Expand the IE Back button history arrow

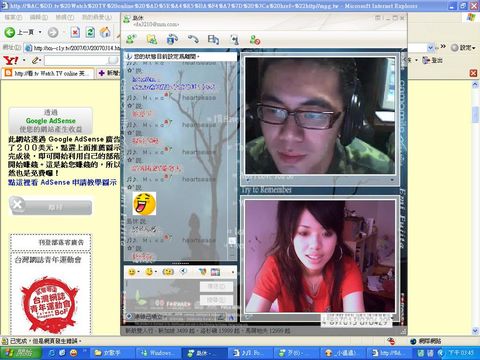(40, 32)
